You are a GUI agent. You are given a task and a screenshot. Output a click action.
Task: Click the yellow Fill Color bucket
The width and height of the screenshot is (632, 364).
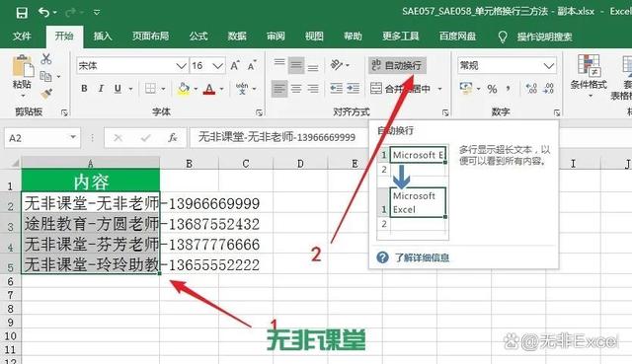184,89
